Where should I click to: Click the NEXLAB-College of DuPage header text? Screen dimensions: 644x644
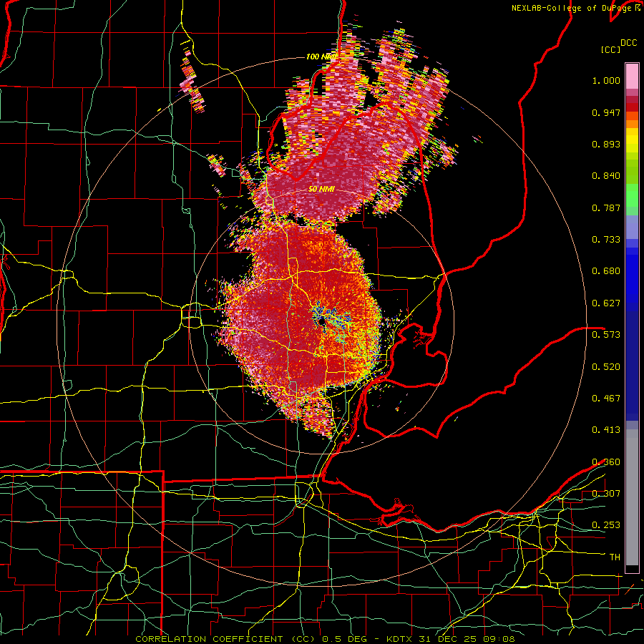coord(571,8)
